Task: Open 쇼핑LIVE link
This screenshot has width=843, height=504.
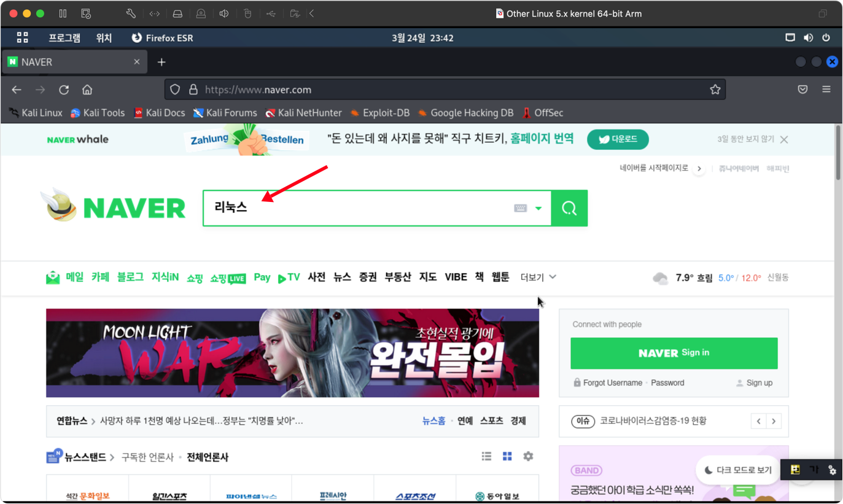Action: (x=228, y=278)
